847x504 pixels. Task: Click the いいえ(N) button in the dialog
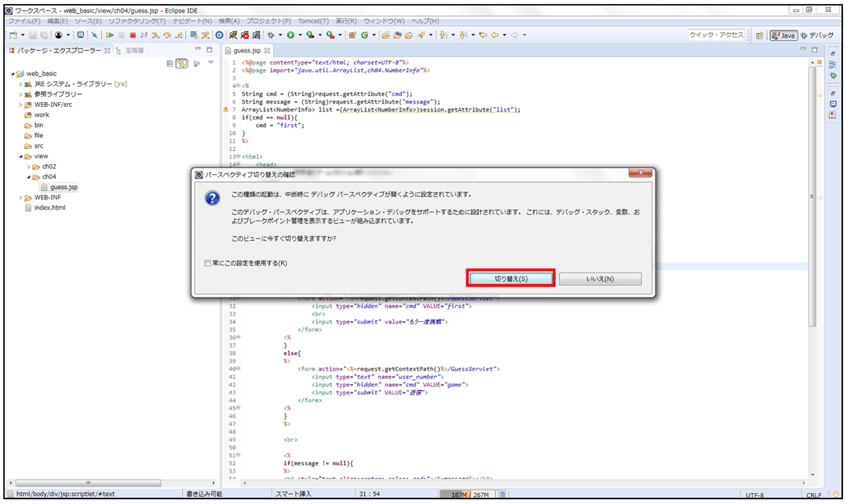pos(600,279)
